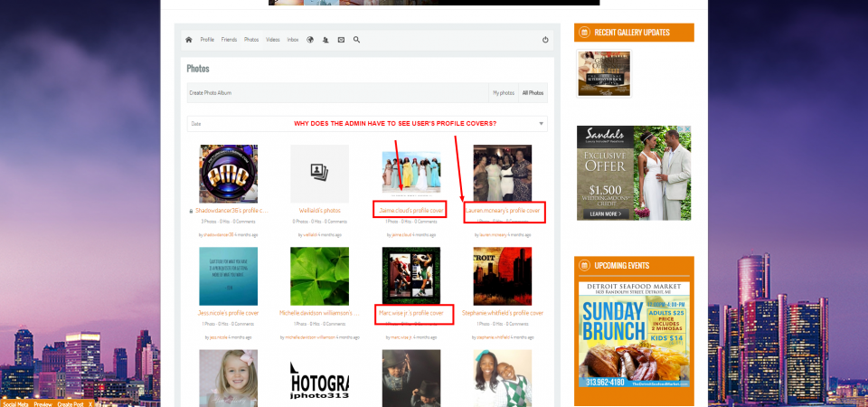868x407 pixels.
Task: Open Wellialdi's photos album link
Action: pyautogui.click(x=319, y=211)
